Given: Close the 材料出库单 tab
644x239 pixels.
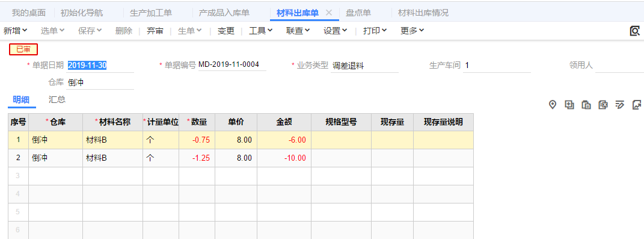Looking at the screenshot, I should click(x=328, y=13).
